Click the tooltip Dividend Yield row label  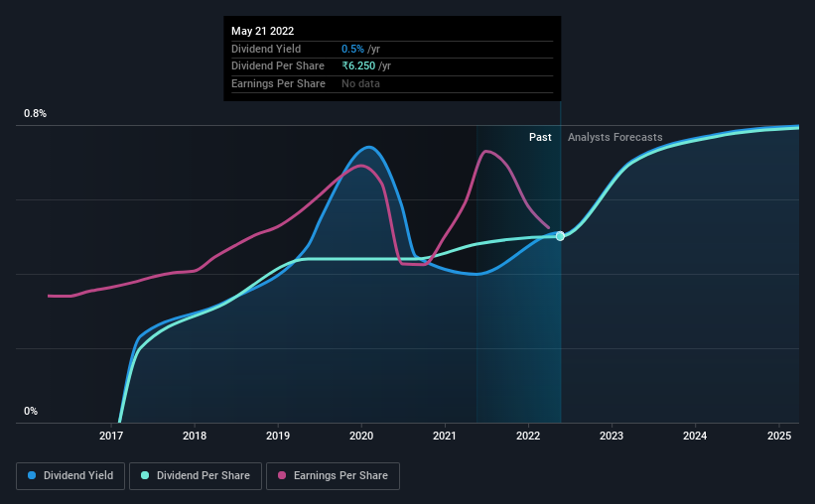(266, 49)
